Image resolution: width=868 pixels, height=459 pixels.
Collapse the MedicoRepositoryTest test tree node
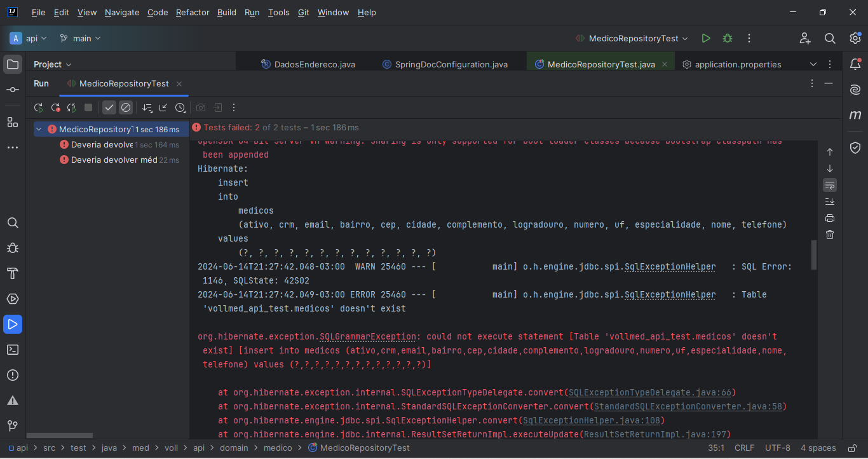click(x=39, y=129)
